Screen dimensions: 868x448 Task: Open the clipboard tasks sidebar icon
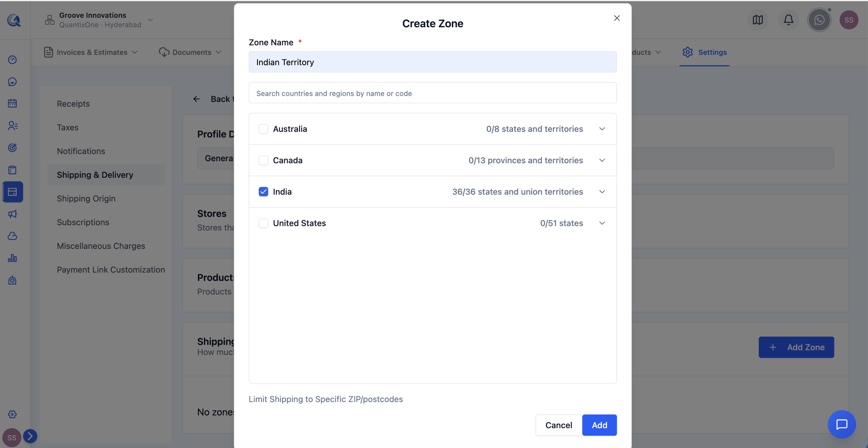[x=12, y=170]
